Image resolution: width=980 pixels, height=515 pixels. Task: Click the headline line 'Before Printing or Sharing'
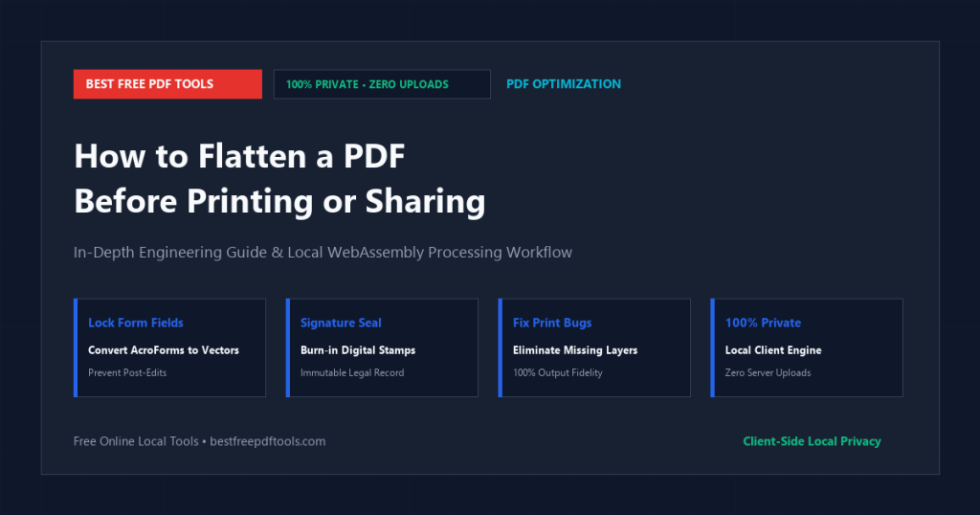click(279, 201)
